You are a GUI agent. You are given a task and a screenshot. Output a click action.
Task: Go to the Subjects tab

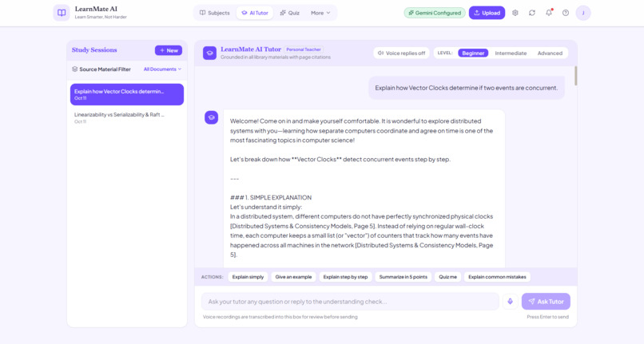click(214, 13)
